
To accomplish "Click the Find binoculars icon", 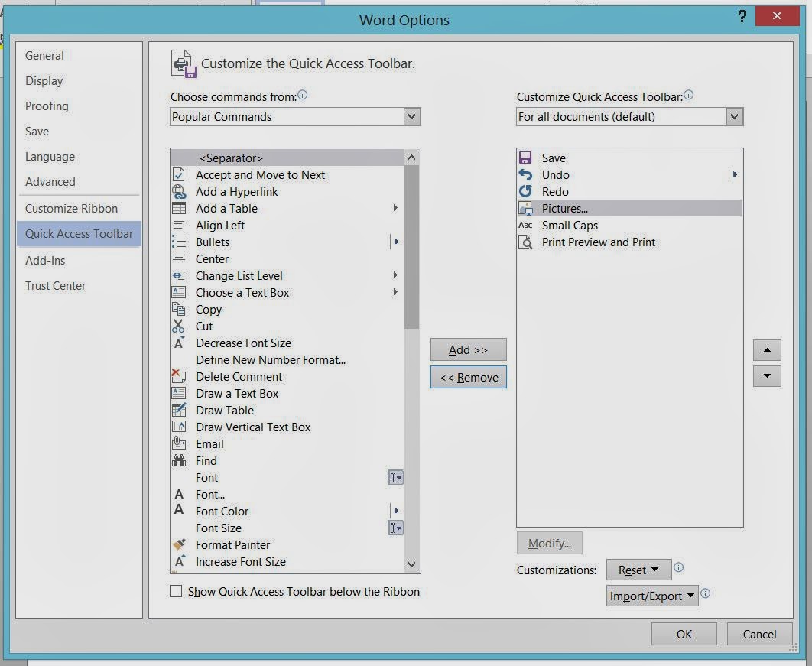I will (179, 460).
